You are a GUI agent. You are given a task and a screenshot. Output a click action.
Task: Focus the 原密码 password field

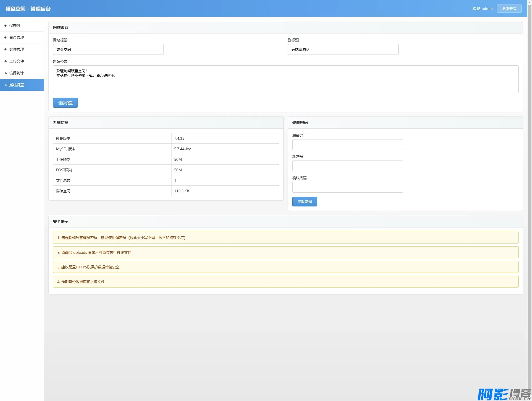347,145
